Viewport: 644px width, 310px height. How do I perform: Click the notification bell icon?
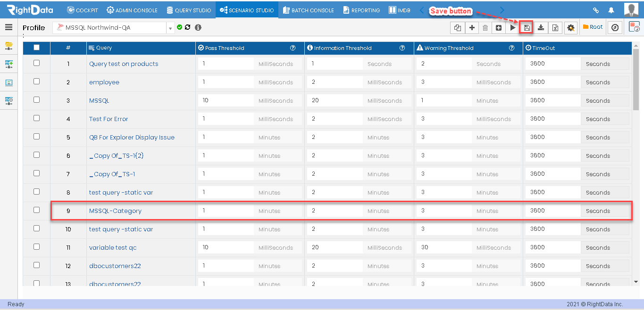[x=611, y=10]
